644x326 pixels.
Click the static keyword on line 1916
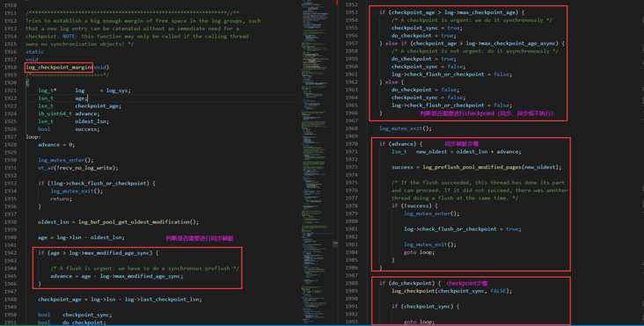tap(34, 52)
